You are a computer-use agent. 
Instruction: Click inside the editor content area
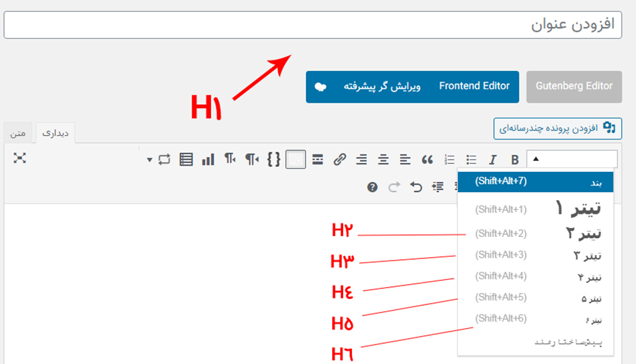(231, 284)
